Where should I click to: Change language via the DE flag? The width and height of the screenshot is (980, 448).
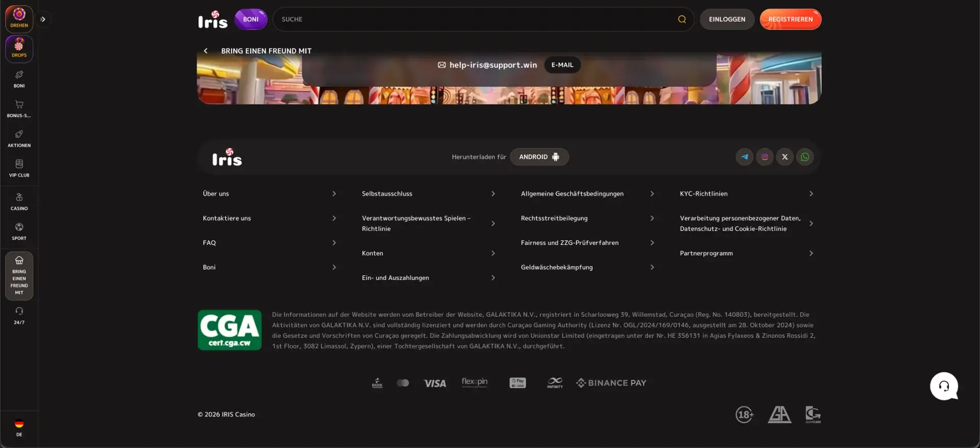[19, 428]
